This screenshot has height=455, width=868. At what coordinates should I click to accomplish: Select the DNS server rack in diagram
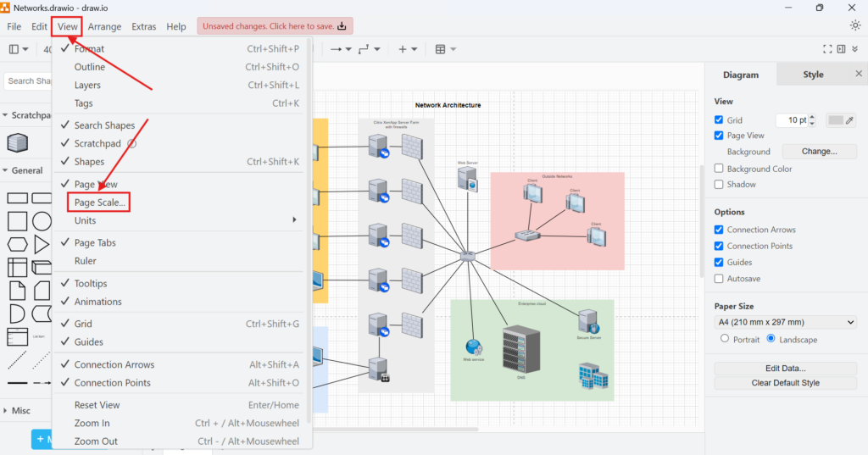(x=521, y=349)
